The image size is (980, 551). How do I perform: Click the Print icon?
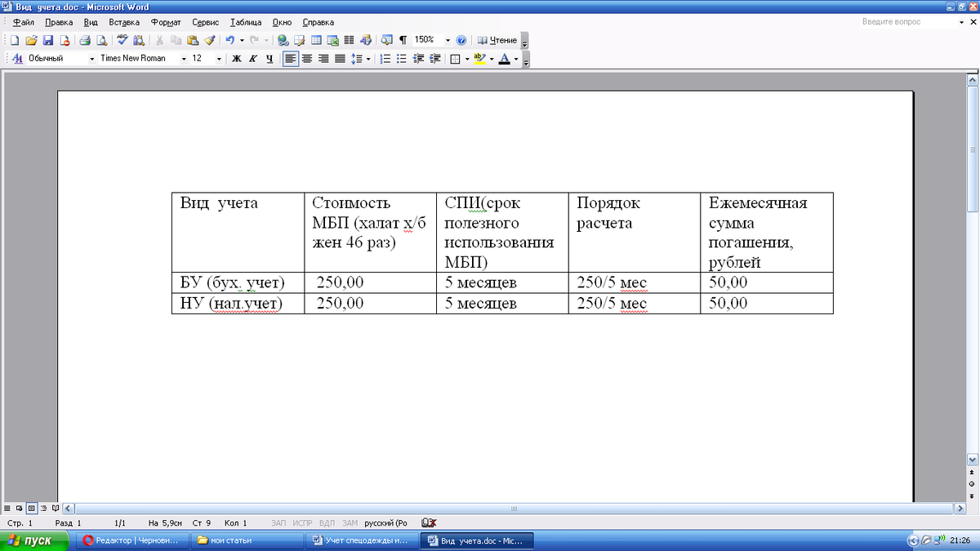click(85, 40)
